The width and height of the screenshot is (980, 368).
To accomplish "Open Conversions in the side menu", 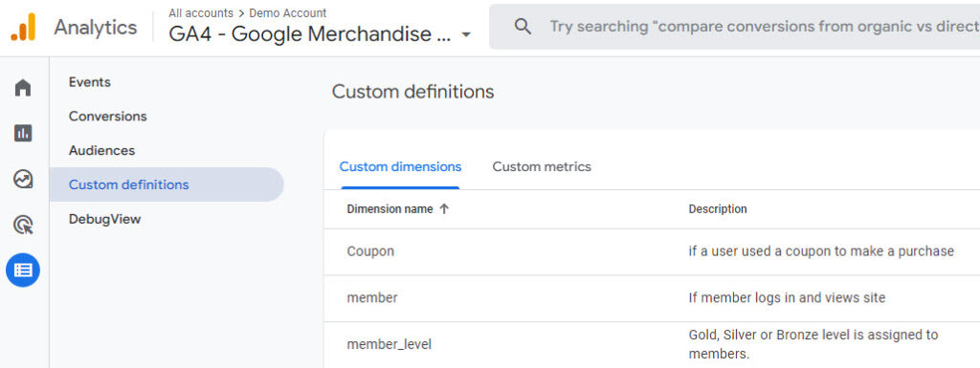I will point(107,117).
